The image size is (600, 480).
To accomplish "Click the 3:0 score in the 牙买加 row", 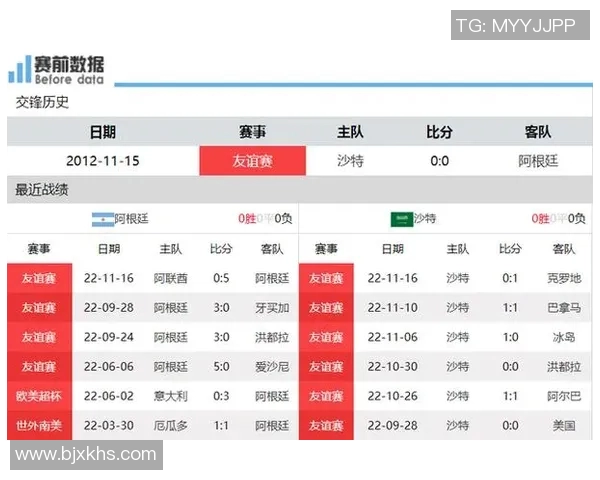I will (221, 308).
